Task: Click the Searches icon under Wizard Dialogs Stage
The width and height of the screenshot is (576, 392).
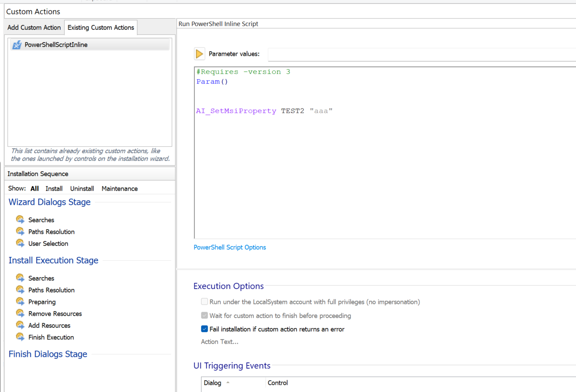Action: click(x=20, y=219)
